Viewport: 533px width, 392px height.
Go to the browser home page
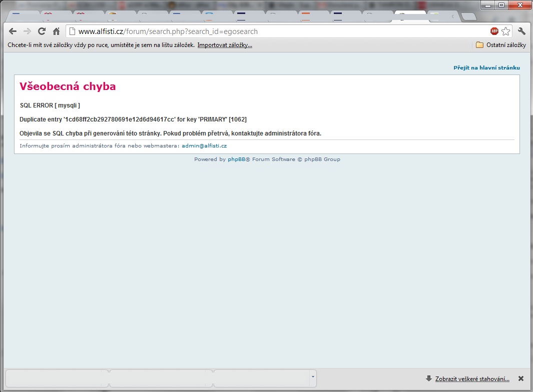click(x=56, y=31)
